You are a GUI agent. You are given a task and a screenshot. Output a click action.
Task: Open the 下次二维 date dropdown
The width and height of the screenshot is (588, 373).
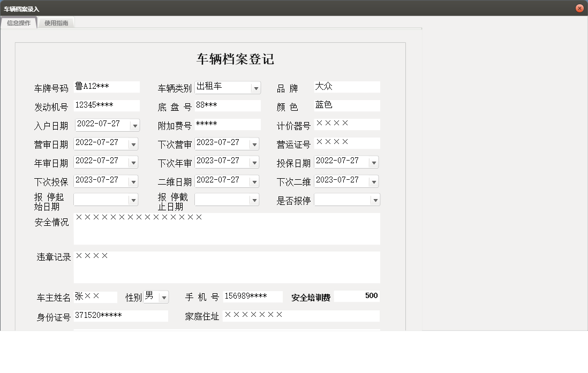click(x=375, y=180)
